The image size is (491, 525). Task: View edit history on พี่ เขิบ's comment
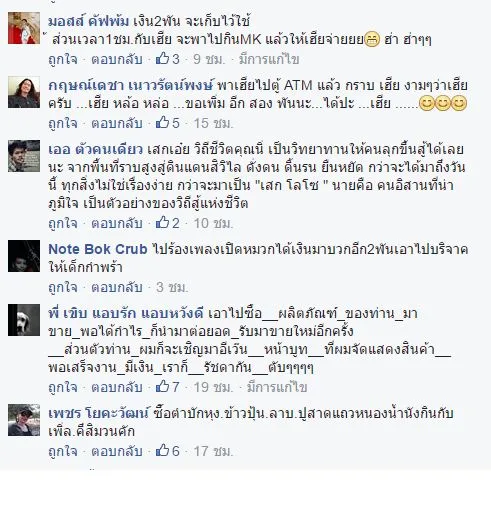(x=277, y=387)
